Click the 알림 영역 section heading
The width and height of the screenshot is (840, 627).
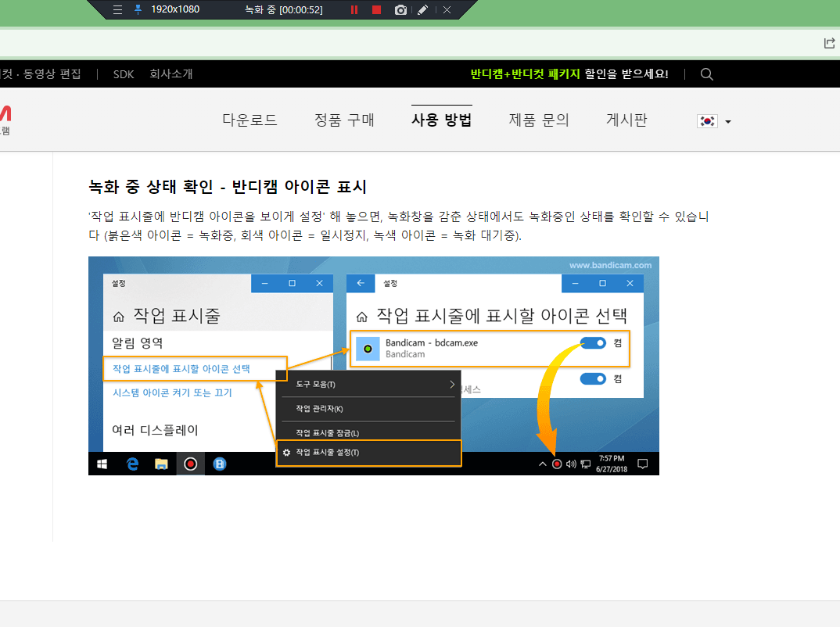[137, 343]
